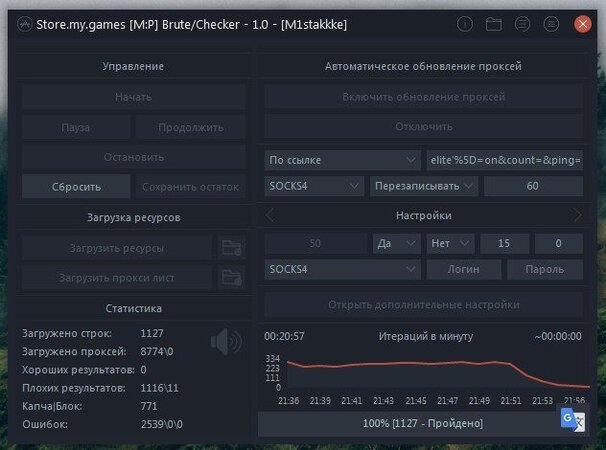Click the Итераций в минуту graph

[427, 378]
